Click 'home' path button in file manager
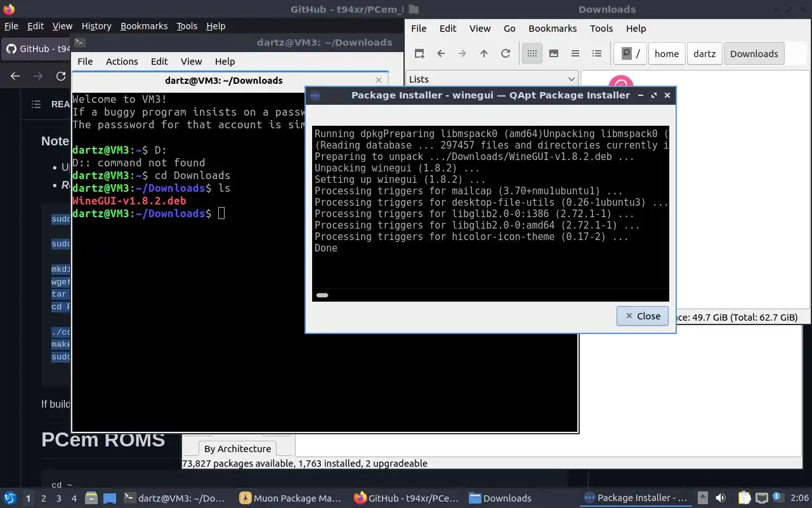Viewport: 812px width, 508px height. (x=667, y=53)
